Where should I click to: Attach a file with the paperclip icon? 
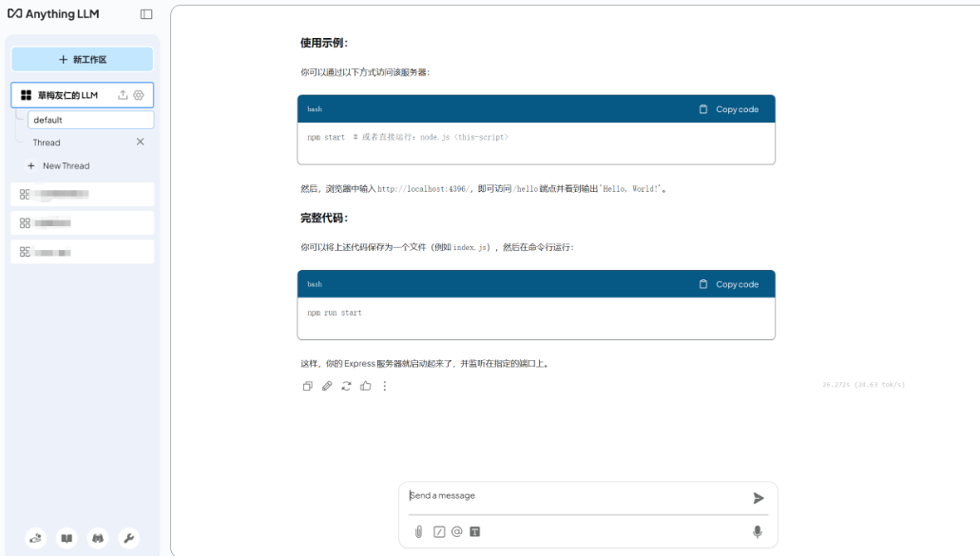(418, 531)
